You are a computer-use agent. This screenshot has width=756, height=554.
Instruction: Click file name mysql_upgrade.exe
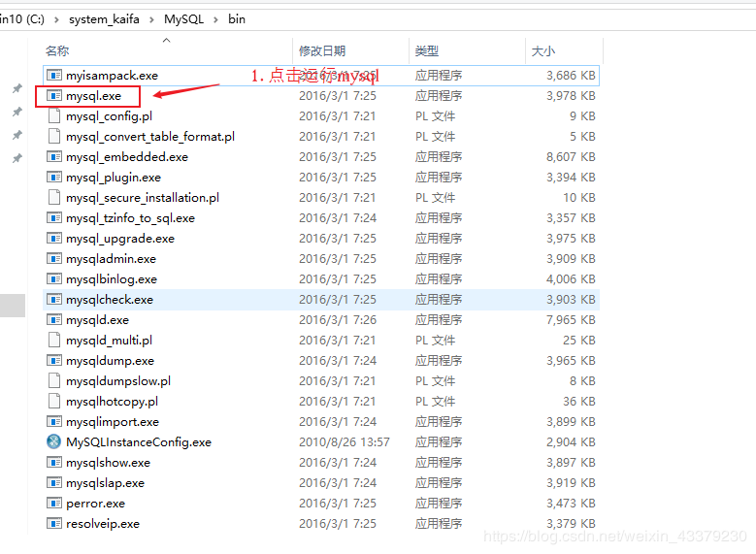120,239
